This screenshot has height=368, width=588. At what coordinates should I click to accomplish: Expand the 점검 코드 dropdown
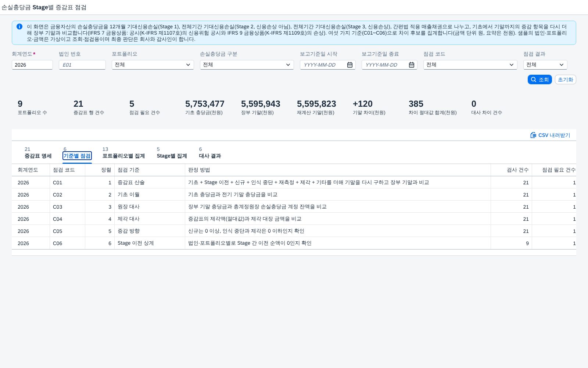[512, 65]
